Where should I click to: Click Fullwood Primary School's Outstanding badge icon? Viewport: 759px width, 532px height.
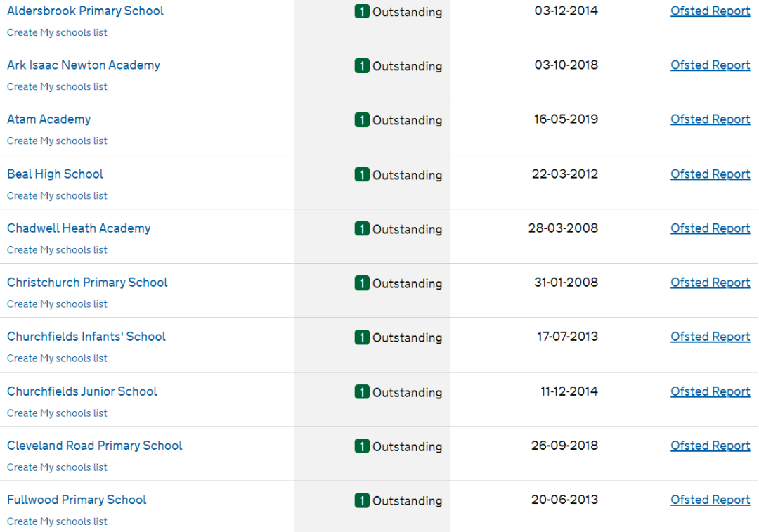pyautogui.click(x=362, y=500)
